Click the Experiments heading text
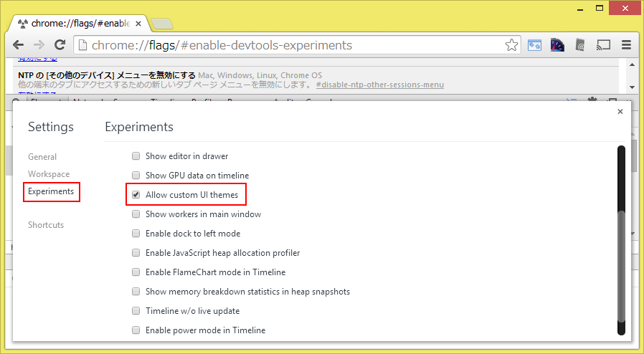This screenshot has width=644, height=354. pos(139,127)
